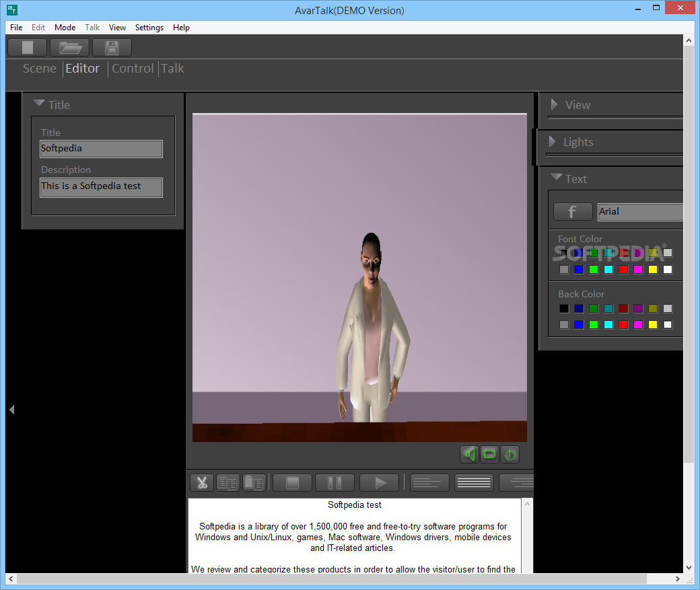The width and height of the screenshot is (700, 590).
Task: Choose dark red Back Color swatch
Action: 623,308
